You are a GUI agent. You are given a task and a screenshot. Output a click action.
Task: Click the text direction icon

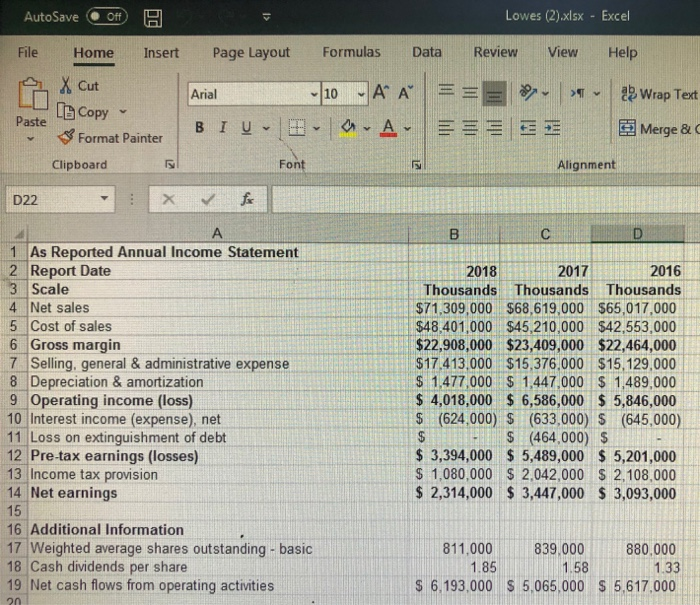click(577, 93)
